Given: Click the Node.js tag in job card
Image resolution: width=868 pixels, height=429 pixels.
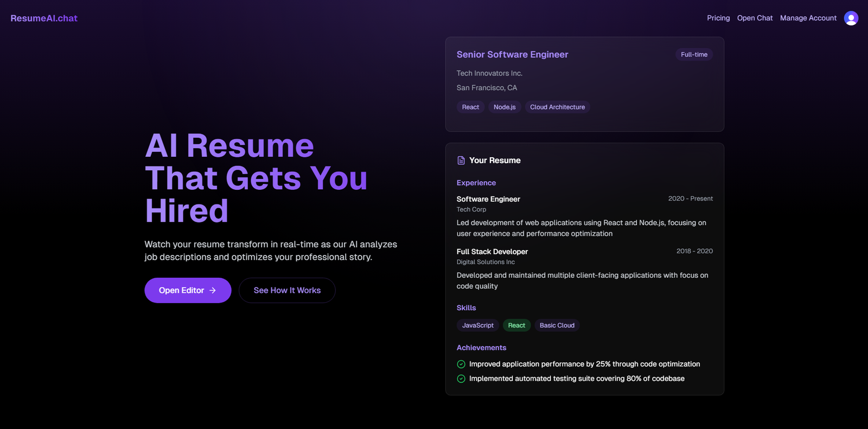Looking at the screenshot, I should pyautogui.click(x=505, y=107).
